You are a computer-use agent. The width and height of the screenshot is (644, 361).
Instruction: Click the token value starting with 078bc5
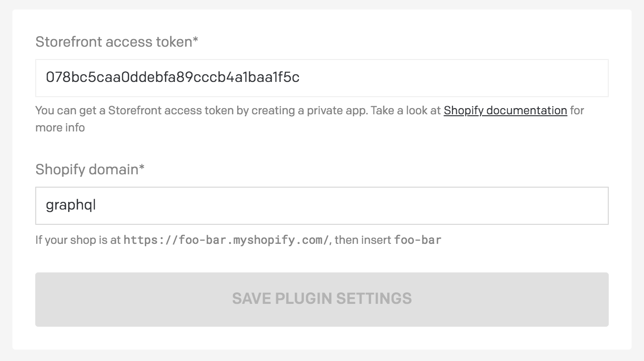point(172,77)
